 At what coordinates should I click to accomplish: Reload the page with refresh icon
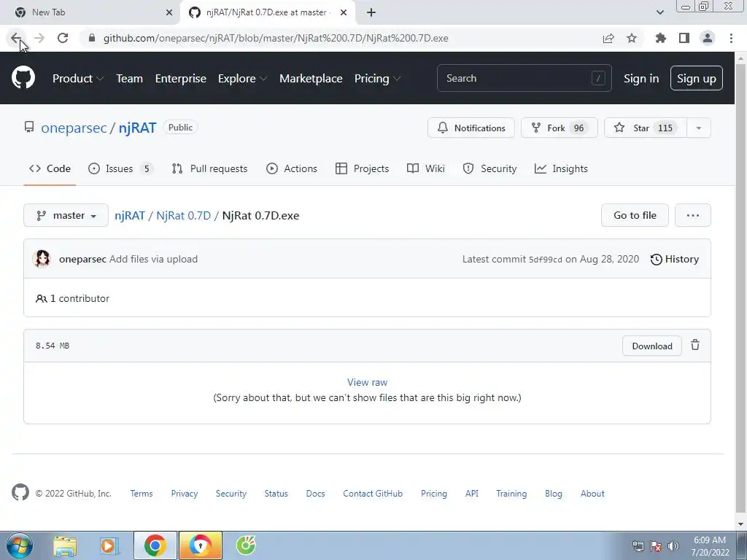63,38
